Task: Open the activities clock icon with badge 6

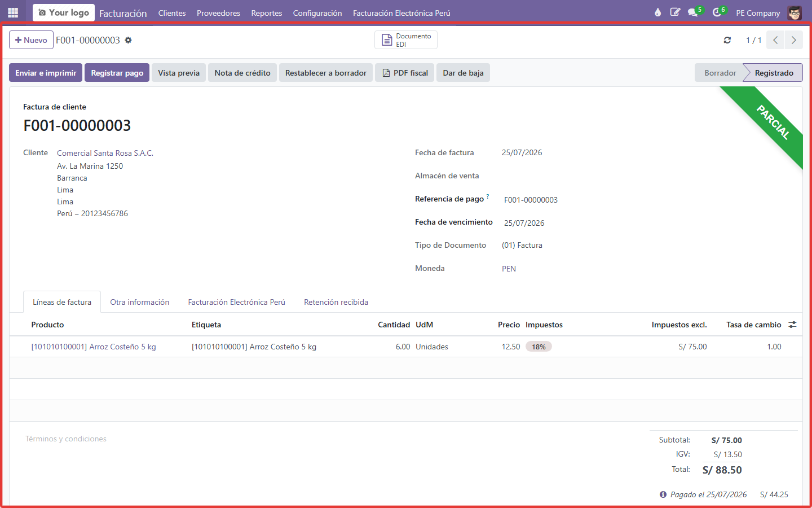Action: coord(717,12)
